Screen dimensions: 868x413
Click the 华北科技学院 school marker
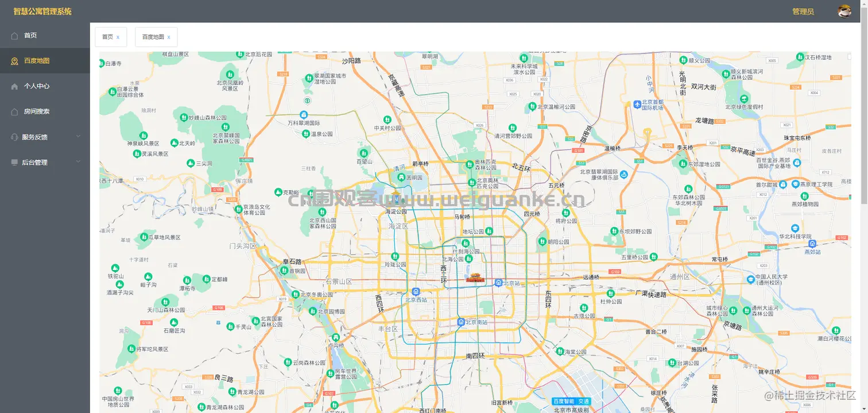coord(795,227)
